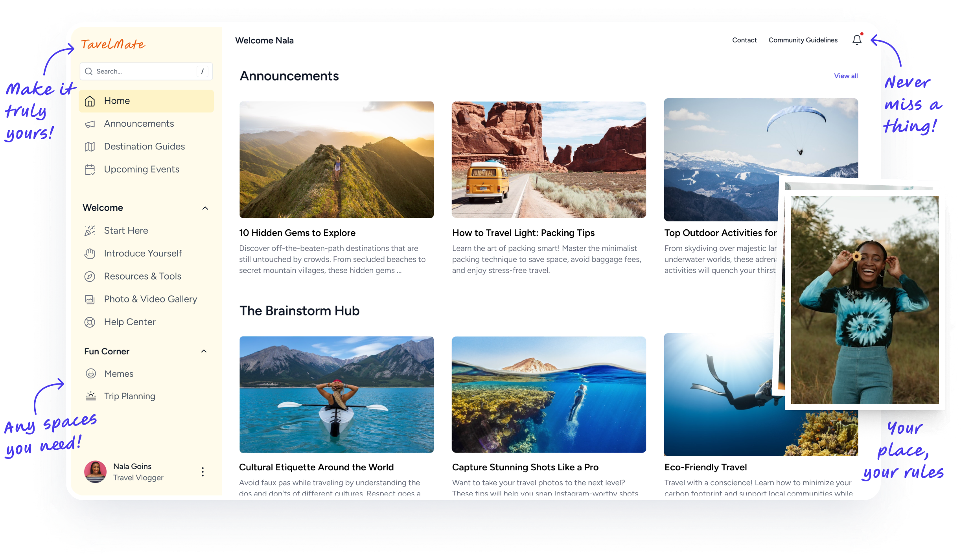Click the Home house icon
The image size is (961, 560).
[x=90, y=101]
